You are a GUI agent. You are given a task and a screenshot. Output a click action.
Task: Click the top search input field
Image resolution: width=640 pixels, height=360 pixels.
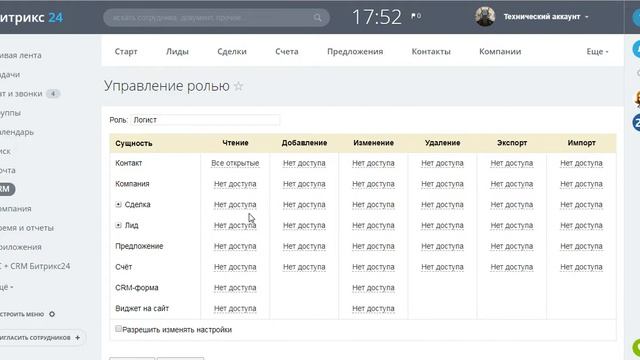coord(216,18)
